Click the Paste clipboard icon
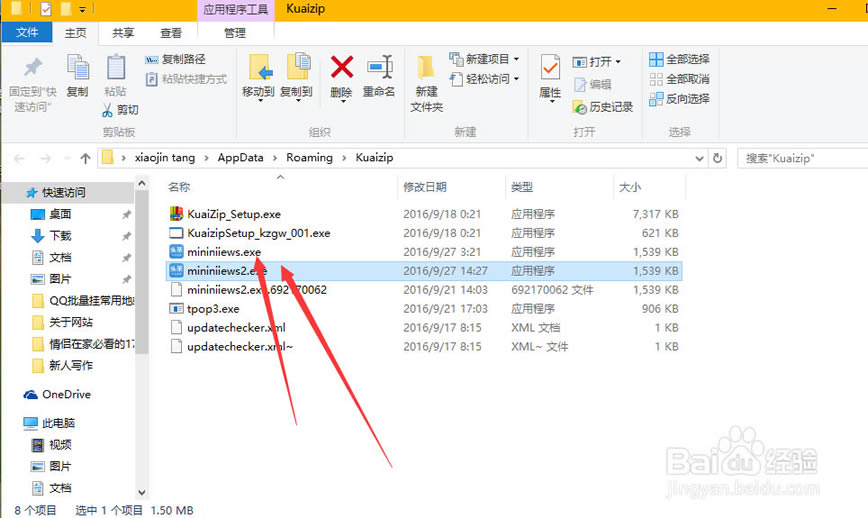 point(115,68)
